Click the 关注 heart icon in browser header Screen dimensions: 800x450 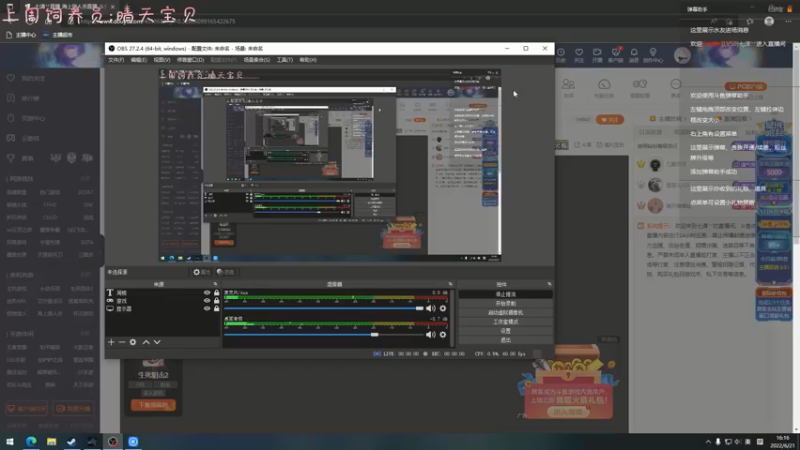[x=579, y=55]
